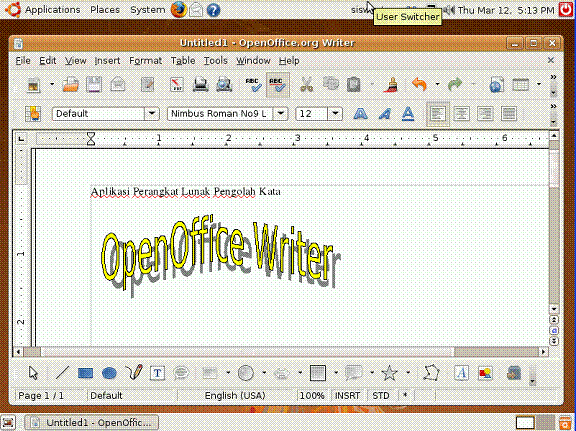The width and height of the screenshot is (576, 431).
Task: Select the Freeform Line pencil tool
Action: click(x=134, y=373)
